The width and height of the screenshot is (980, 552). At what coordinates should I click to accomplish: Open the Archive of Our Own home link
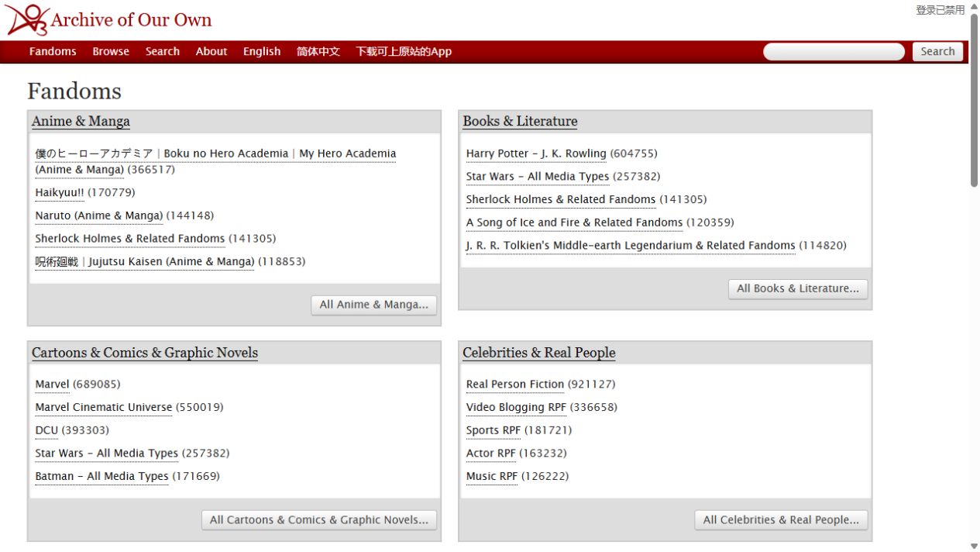[x=108, y=20]
